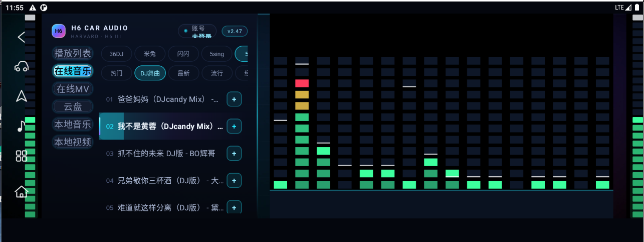Add 抓不住的未来 DJ版 with its plus button
This screenshot has width=644, height=242.
234,153
